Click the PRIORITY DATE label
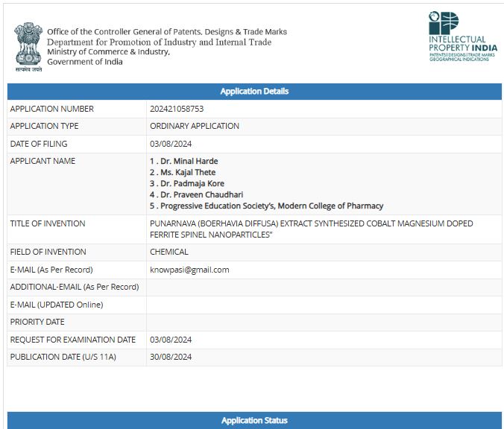Viewport: 504px width, 429px height. 37,322
